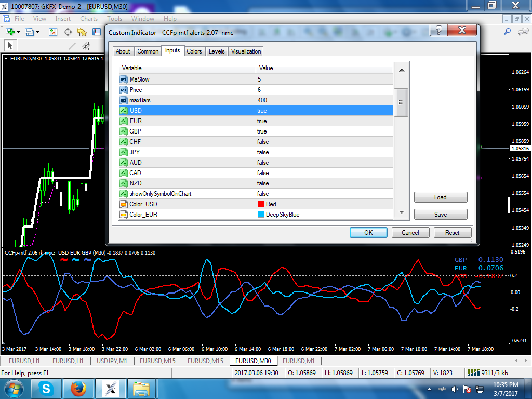This screenshot has height=399, width=532.
Task: Toggle the AUD false value
Action: point(324,163)
